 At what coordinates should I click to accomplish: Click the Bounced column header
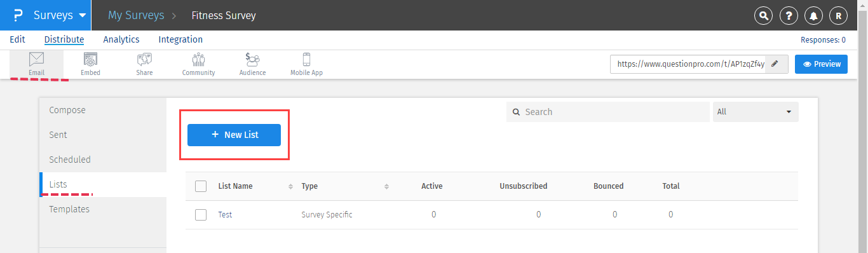(609, 186)
